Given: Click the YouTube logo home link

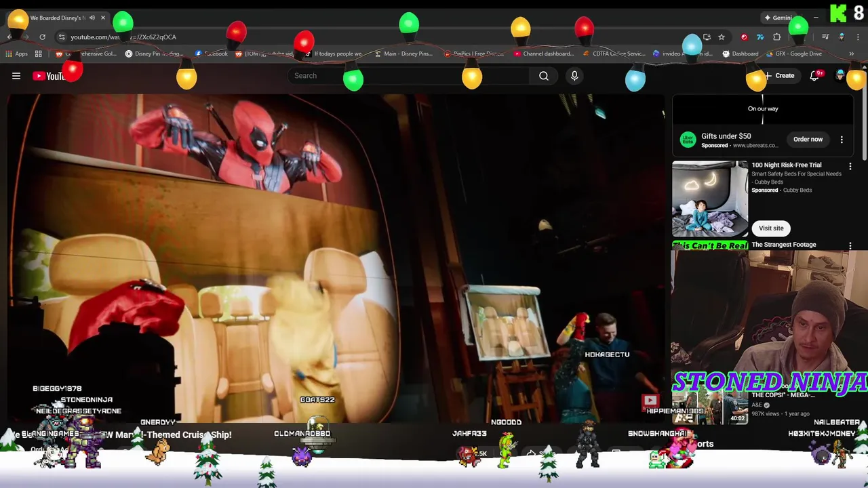Looking at the screenshot, I should click(51, 76).
